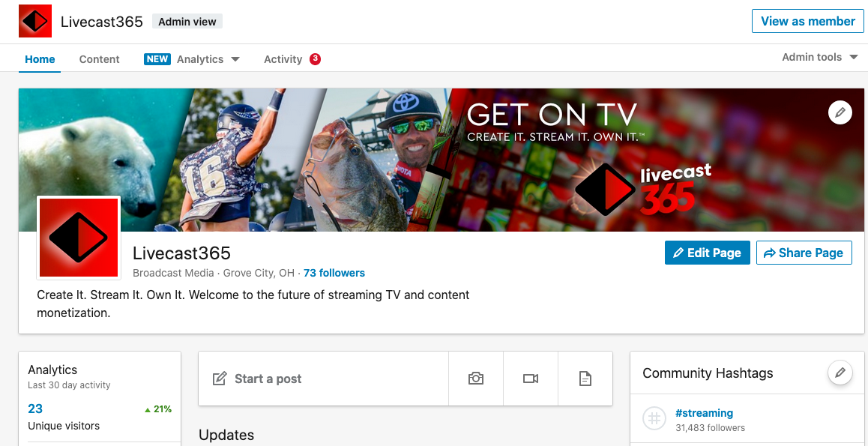This screenshot has height=446, width=868.
Task: Click the Last 30 day activity text
Action: coord(69,385)
